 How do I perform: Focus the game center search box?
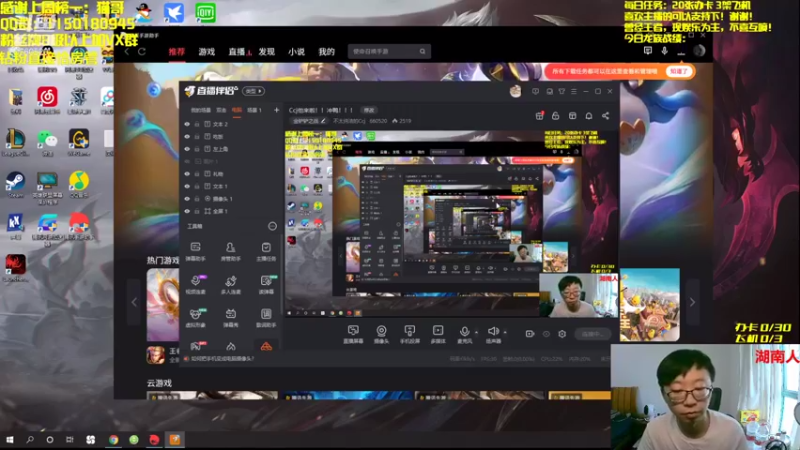pos(389,52)
